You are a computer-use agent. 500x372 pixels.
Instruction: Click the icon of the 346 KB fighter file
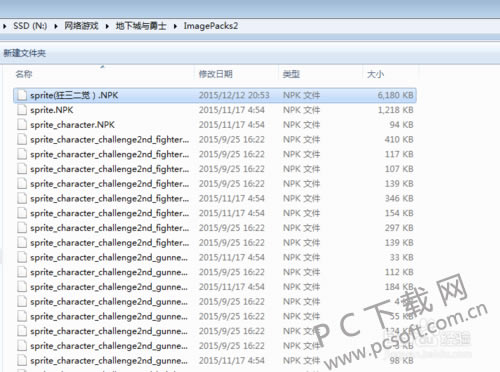coord(22,198)
